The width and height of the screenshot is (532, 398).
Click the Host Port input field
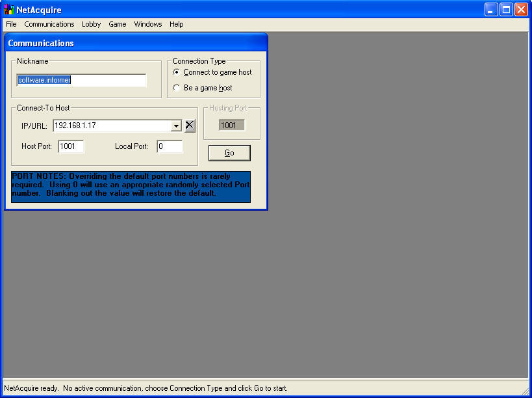(71, 146)
